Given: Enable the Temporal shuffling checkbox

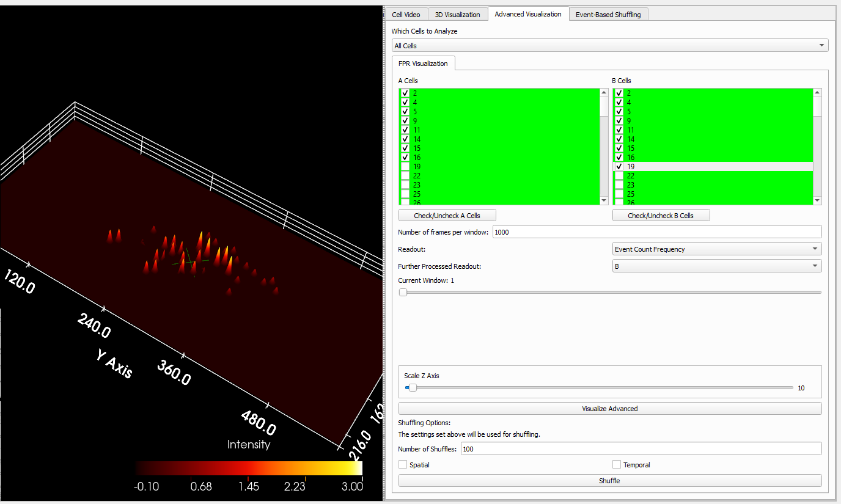Looking at the screenshot, I should click(617, 465).
